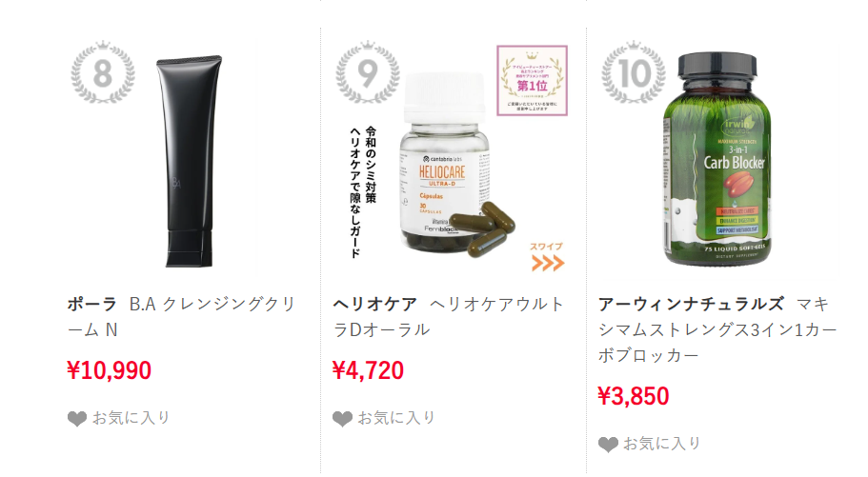Click heart icon under Carb Blocker product
This screenshot has height=477, width=868.
pos(608,445)
